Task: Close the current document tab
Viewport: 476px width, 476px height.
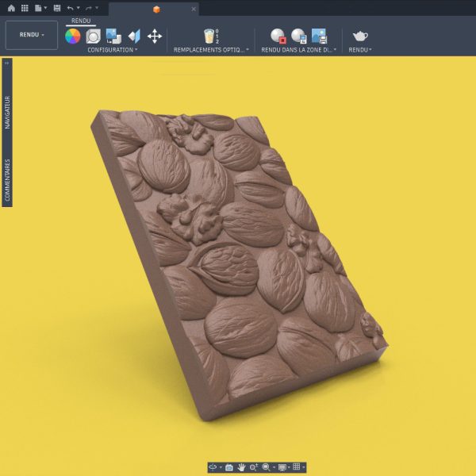Action: (x=194, y=9)
